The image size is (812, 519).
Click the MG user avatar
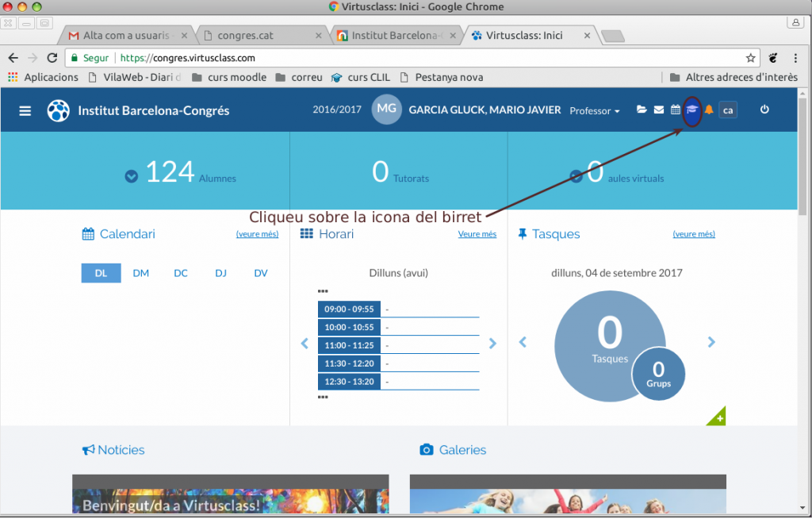click(x=386, y=110)
